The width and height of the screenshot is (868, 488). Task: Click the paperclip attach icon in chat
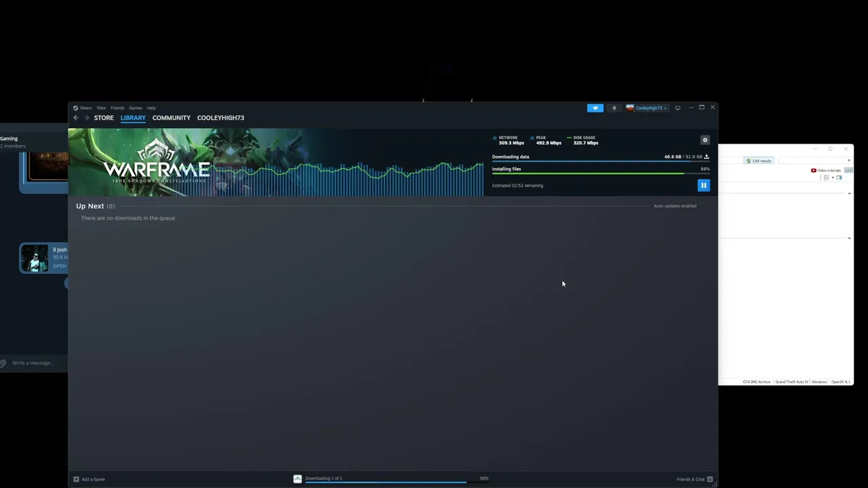click(x=3, y=363)
